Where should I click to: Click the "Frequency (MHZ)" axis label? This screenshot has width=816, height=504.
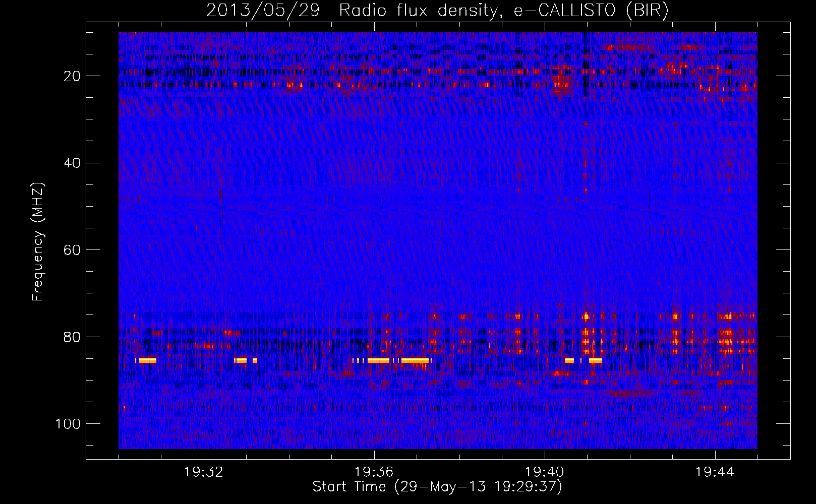coord(38,242)
